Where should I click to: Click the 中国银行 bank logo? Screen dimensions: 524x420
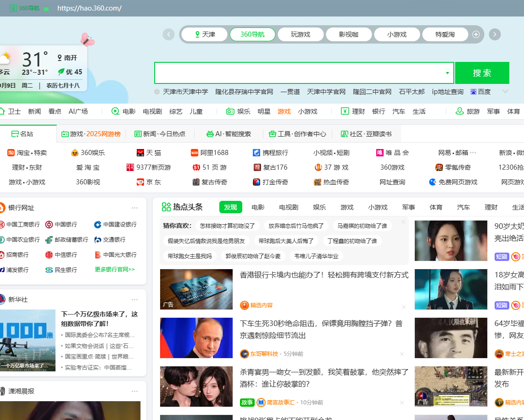(x=49, y=225)
